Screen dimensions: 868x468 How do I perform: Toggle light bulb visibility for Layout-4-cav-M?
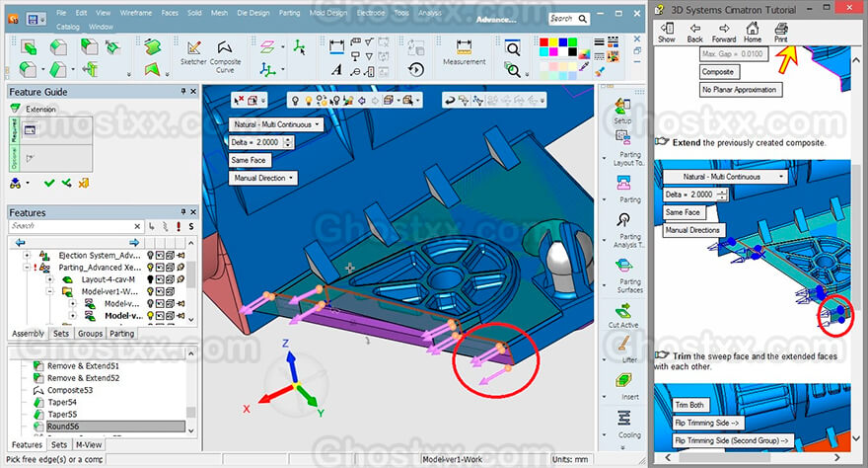click(150, 279)
